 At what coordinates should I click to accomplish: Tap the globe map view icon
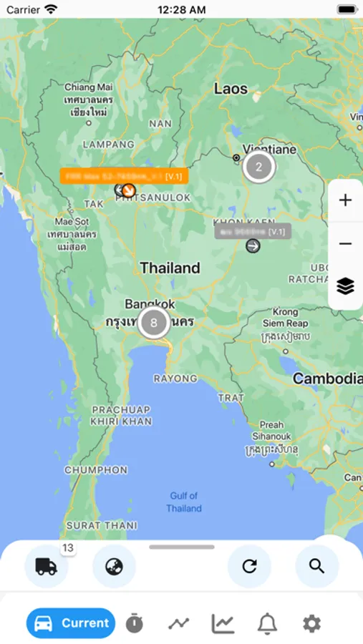[115, 567]
